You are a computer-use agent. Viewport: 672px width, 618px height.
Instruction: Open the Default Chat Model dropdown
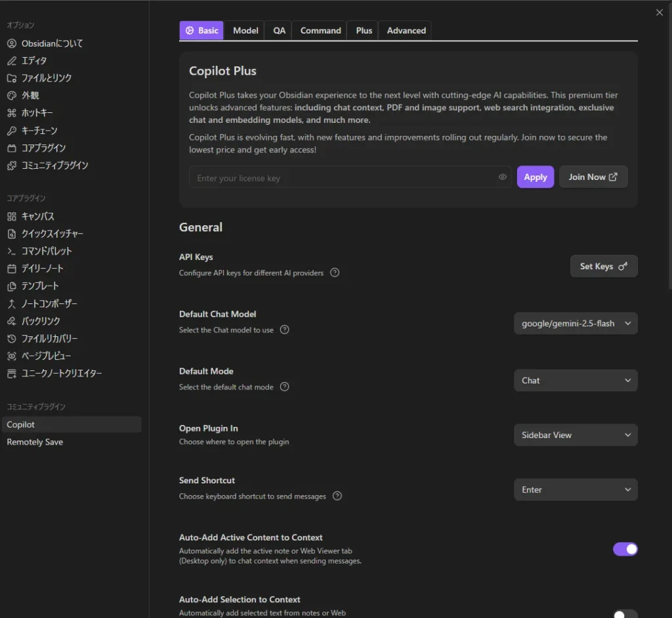tap(576, 323)
